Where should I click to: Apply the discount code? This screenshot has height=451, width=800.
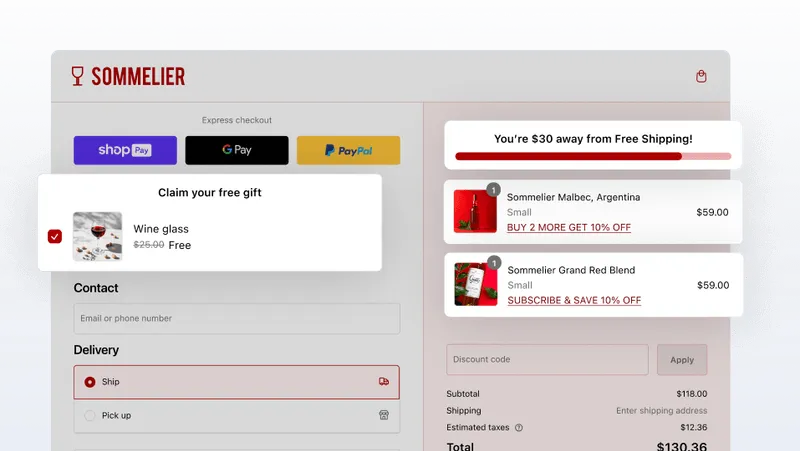tap(682, 360)
